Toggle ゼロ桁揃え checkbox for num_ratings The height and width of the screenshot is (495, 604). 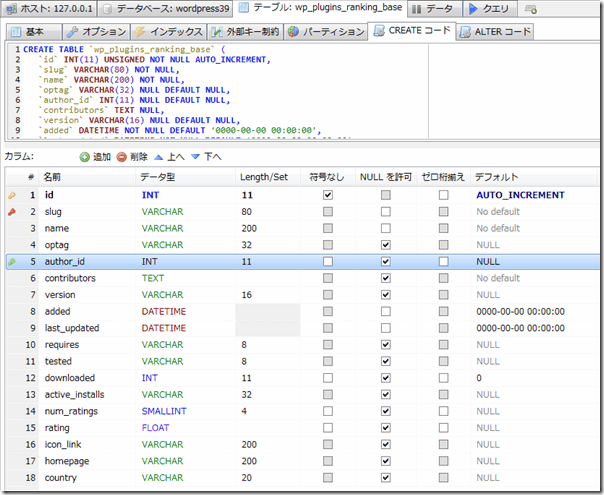(443, 411)
